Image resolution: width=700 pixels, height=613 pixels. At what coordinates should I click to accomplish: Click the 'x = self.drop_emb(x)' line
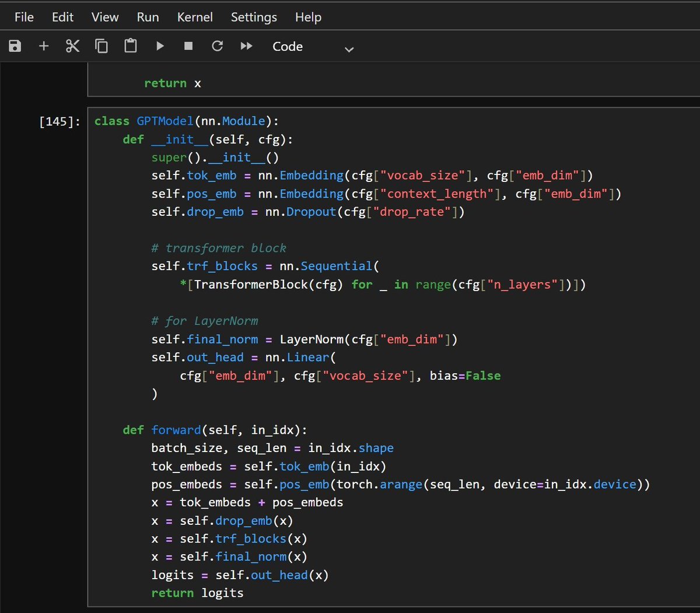222,520
